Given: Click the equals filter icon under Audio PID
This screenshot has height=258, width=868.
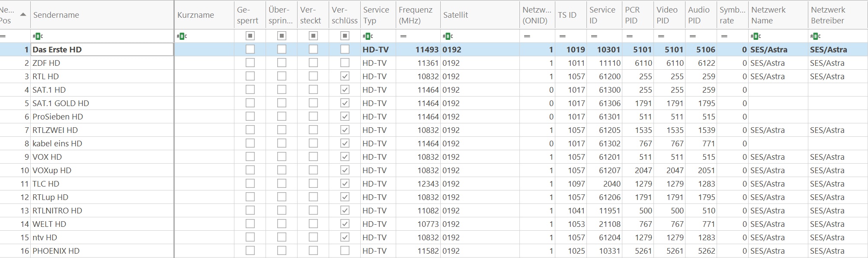Looking at the screenshot, I should [x=693, y=36].
